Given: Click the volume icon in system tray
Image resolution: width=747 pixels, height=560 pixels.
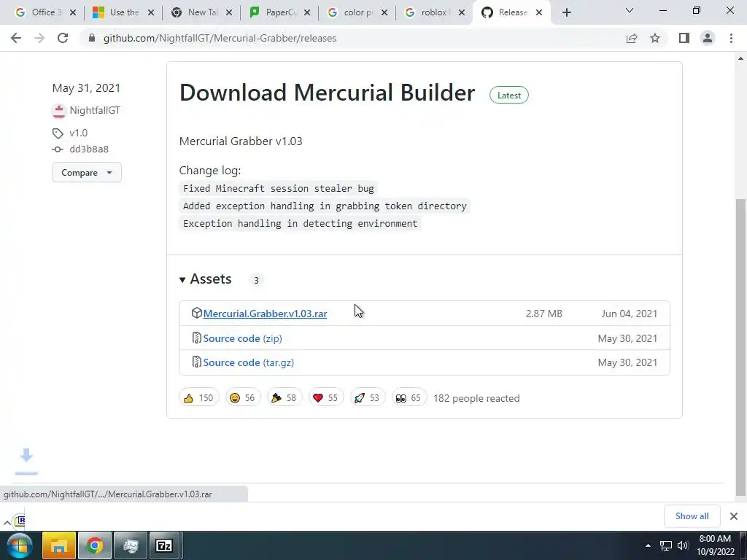Looking at the screenshot, I should [683, 545].
